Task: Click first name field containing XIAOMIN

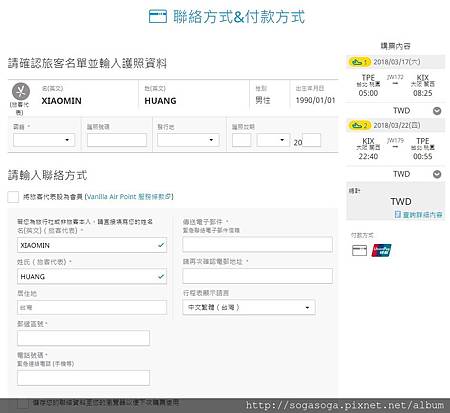Action: point(92,245)
